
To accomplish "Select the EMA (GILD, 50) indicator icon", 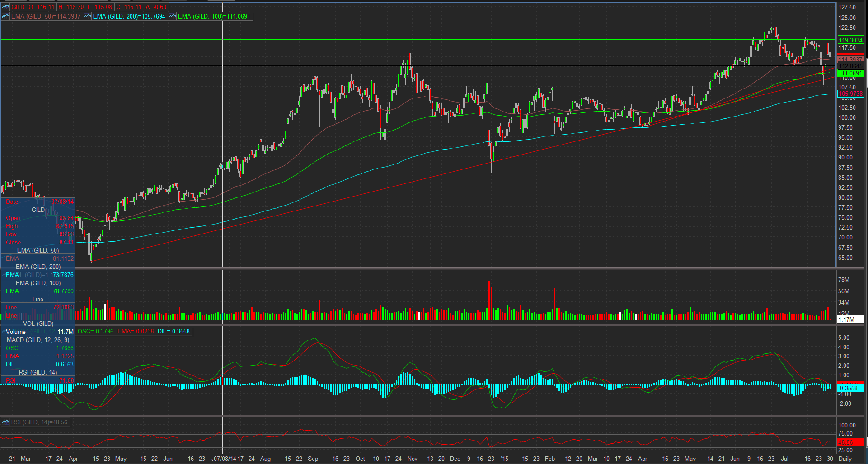I will point(5,16).
